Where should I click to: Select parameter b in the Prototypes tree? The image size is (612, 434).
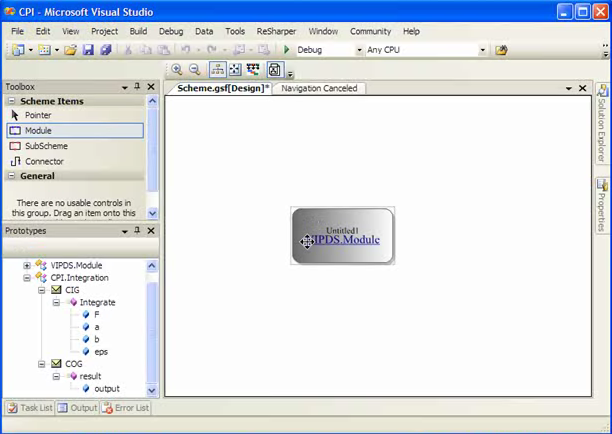(96, 339)
